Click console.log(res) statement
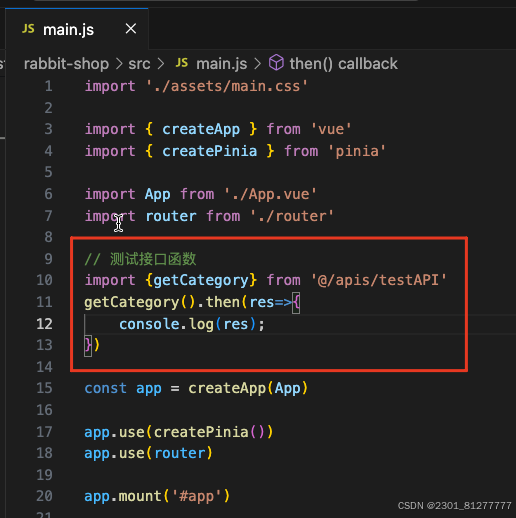This screenshot has width=516, height=518. 192,324
